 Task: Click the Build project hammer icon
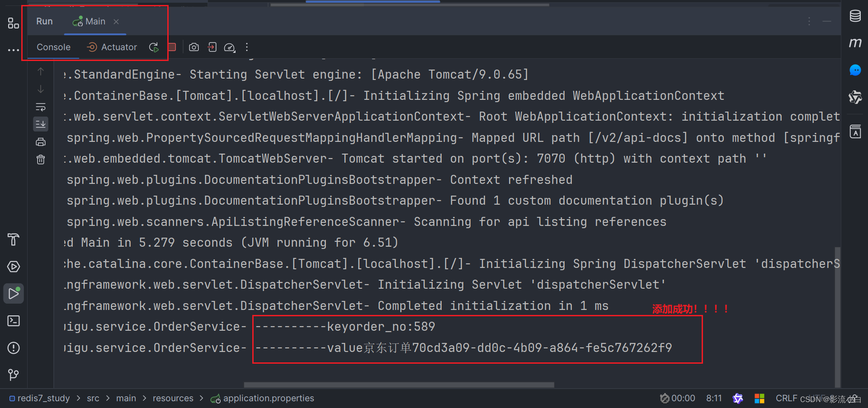pyautogui.click(x=14, y=239)
